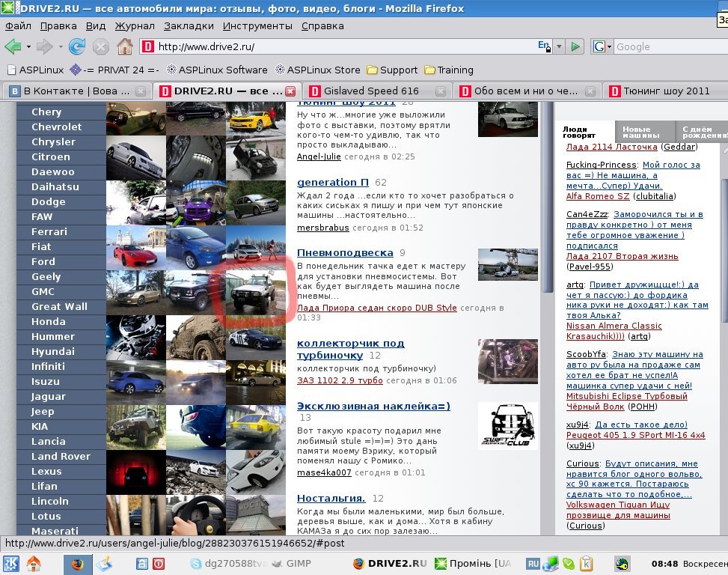Open the ЗАЗ 1102 2.9 турбо link
Viewport: 728px width, 575px height.
pos(340,380)
